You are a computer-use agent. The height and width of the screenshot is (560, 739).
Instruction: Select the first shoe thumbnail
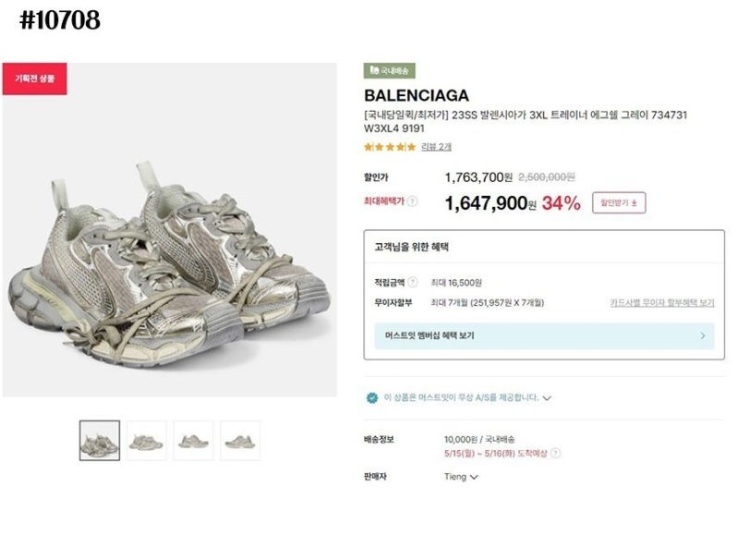pos(100,441)
